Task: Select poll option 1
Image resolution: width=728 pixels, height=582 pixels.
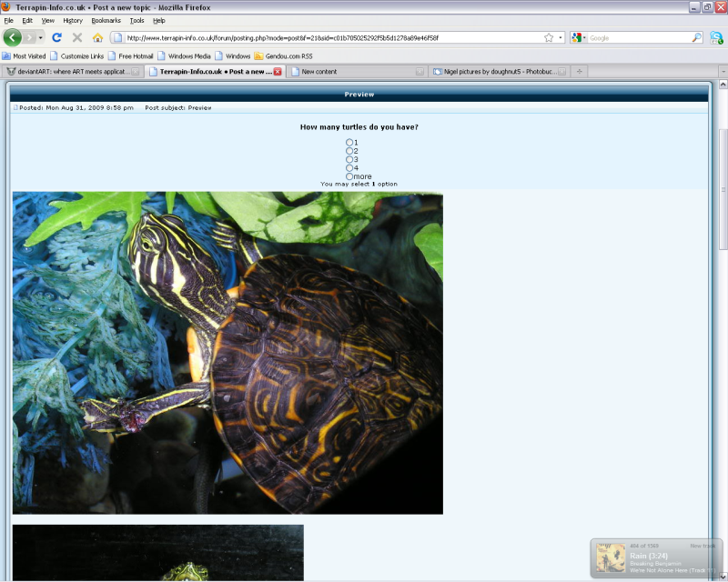Action: (349, 143)
